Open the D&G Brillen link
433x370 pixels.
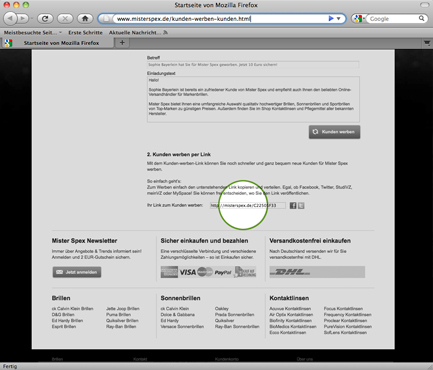[x=63, y=314]
